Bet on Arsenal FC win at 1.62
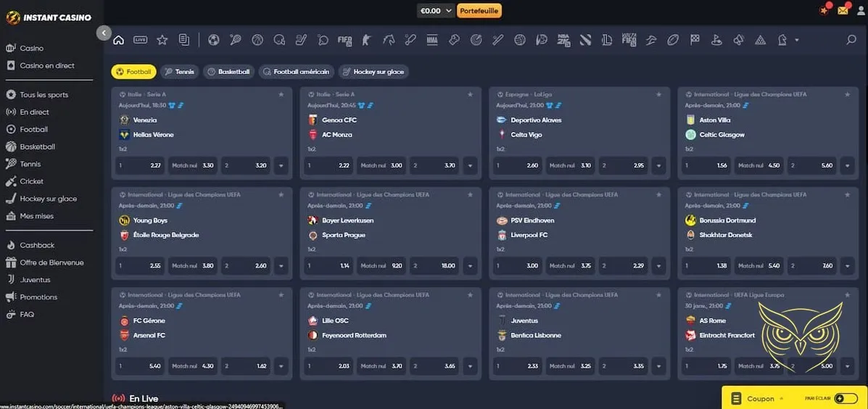 [x=246, y=365]
